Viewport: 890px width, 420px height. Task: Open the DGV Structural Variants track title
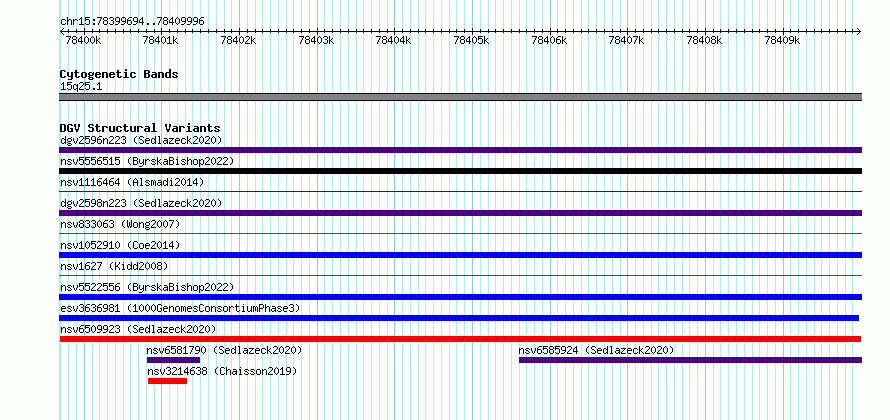point(140,128)
